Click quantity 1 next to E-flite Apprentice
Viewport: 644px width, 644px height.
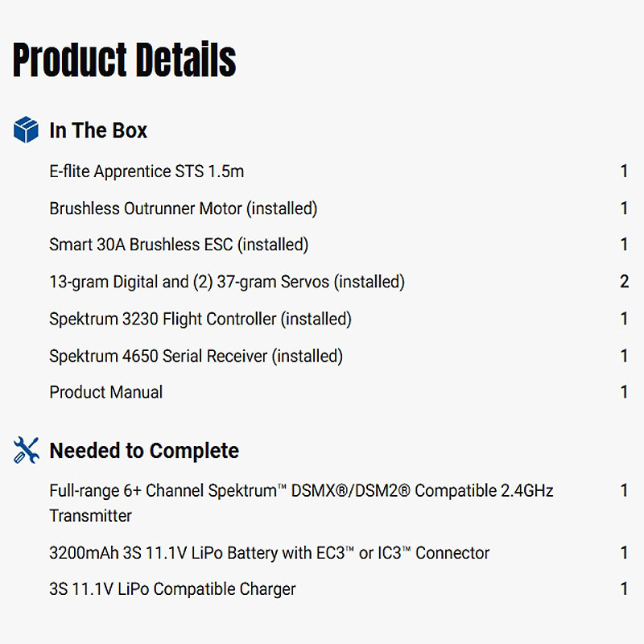pyautogui.click(x=624, y=171)
